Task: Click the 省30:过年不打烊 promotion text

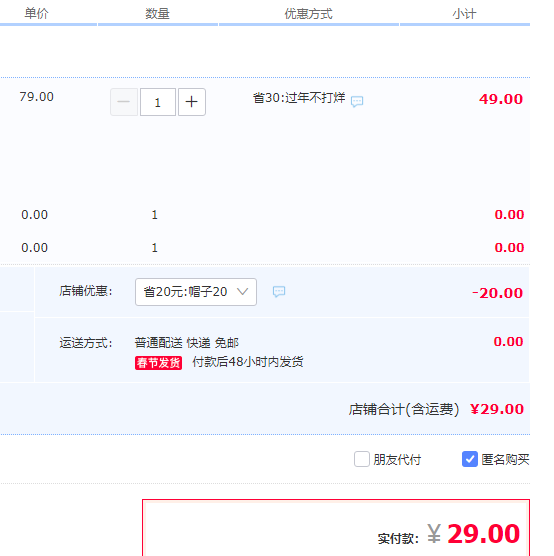Action: (299, 98)
